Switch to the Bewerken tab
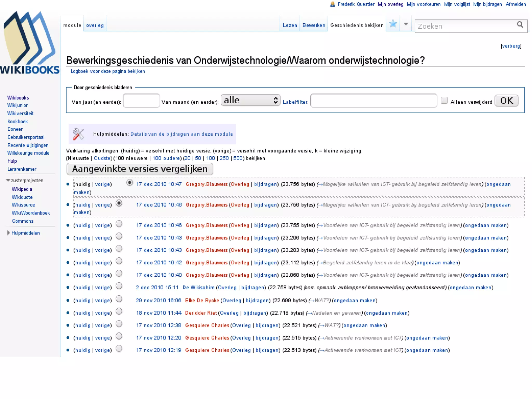The image size is (532, 399). click(x=314, y=25)
